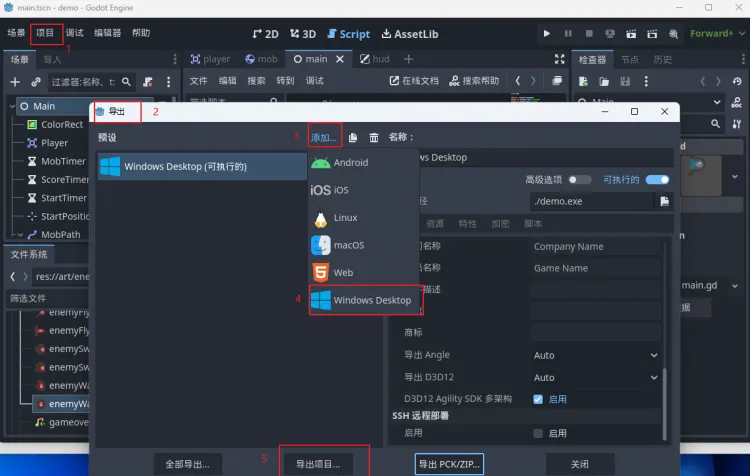This screenshot has height=476, width=750.
Task: Click the 全部导出... button
Action: pyautogui.click(x=188, y=464)
